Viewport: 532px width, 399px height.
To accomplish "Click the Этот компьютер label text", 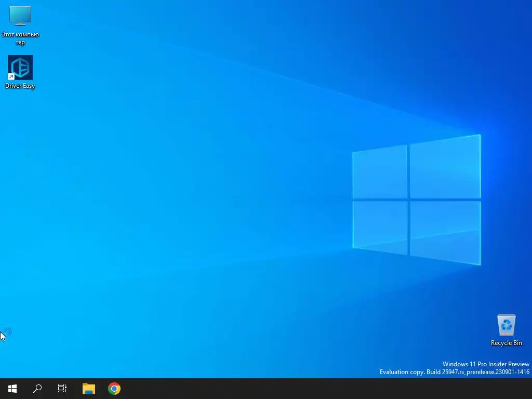I will pos(20,38).
